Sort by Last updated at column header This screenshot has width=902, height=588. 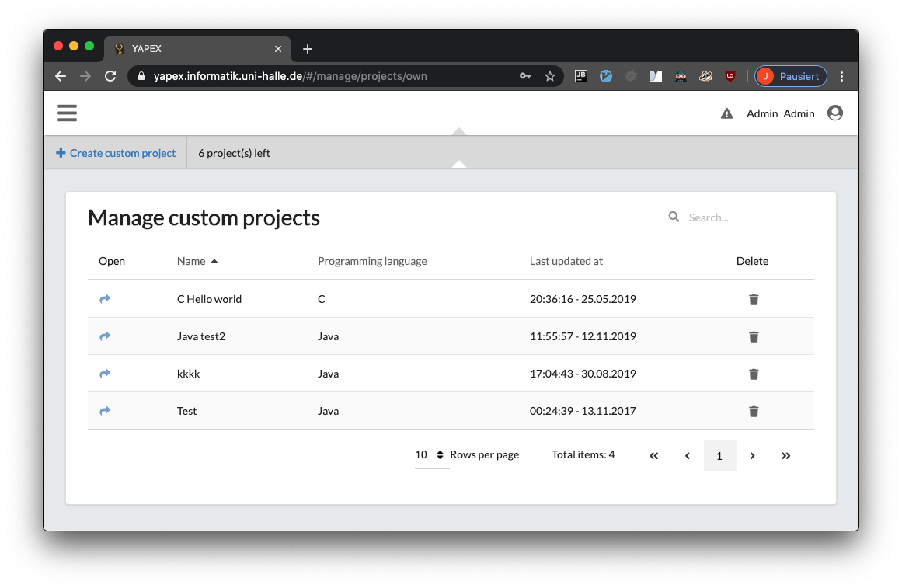point(566,261)
